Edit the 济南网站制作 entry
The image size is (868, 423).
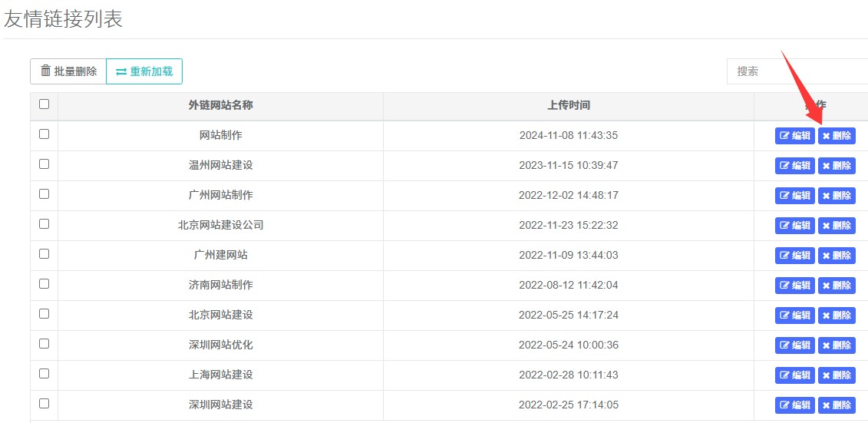tap(794, 286)
